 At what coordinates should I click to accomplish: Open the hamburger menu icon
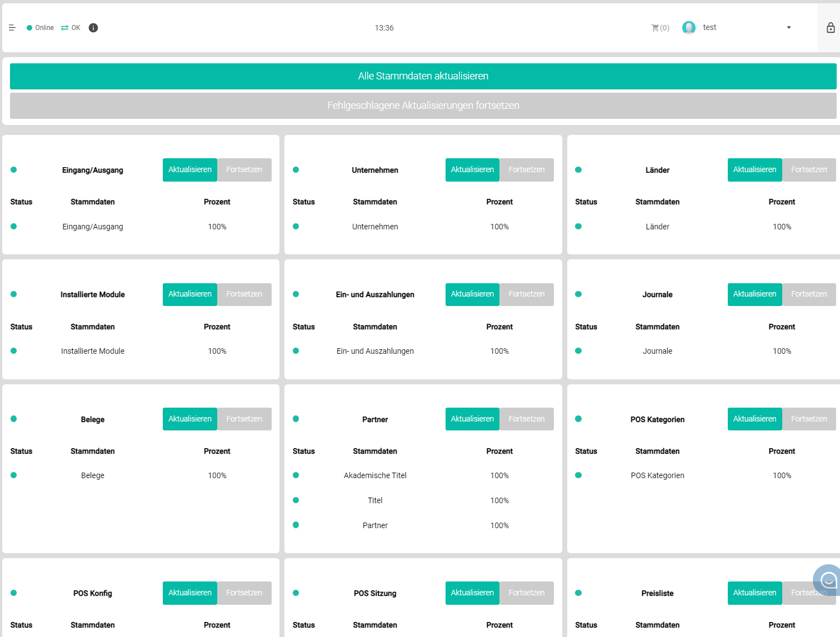coord(12,28)
